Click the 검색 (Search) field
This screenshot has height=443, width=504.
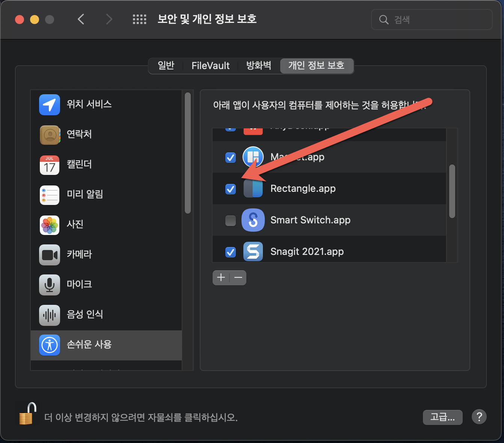(x=431, y=20)
